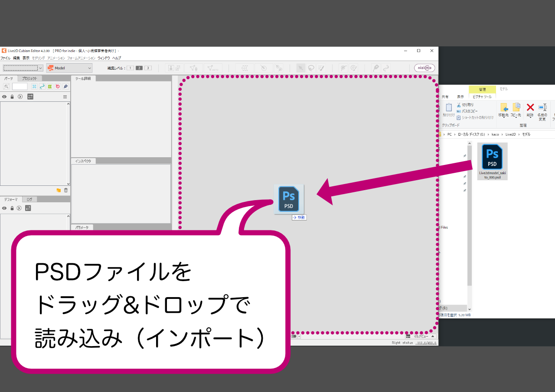Viewport: 555px width, 392px height.
Task: Toggle the eye visibility icon in the deformer panel
Action: pyautogui.click(x=4, y=208)
